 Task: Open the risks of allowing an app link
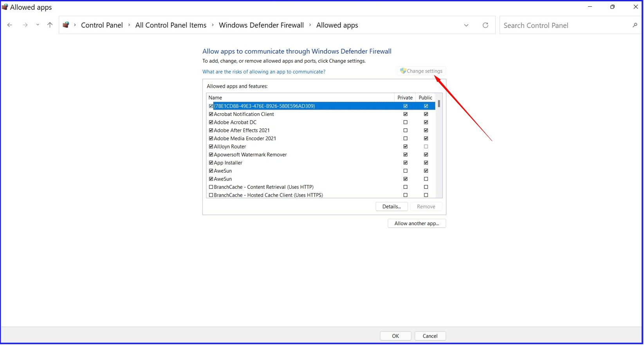pyautogui.click(x=263, y=72)
